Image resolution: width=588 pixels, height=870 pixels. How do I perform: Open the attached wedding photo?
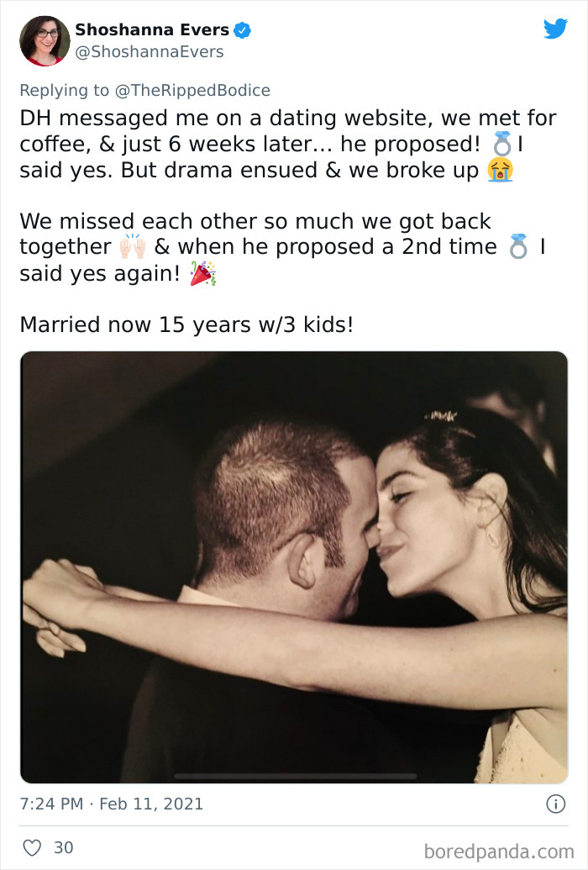coord(294,563)
